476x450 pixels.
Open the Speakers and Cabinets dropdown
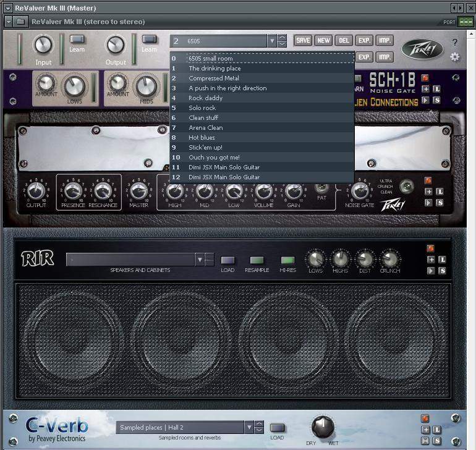pos(199,260)
